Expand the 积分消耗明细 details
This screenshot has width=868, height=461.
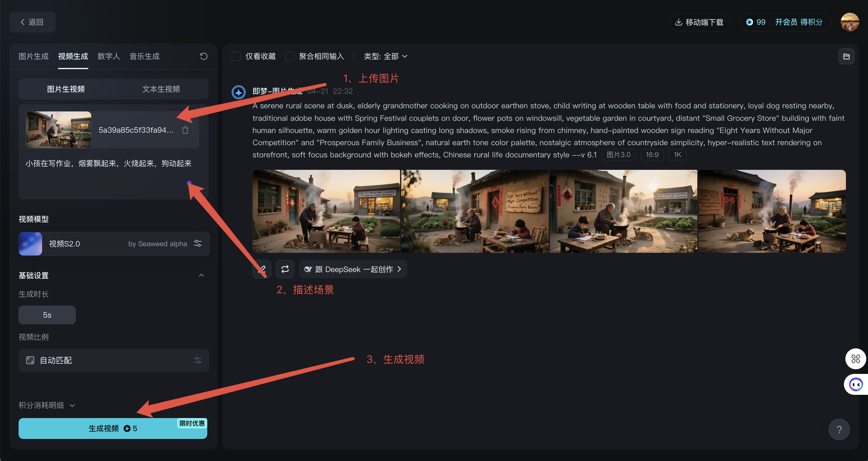pyautogui.click(x=47, y=405)
